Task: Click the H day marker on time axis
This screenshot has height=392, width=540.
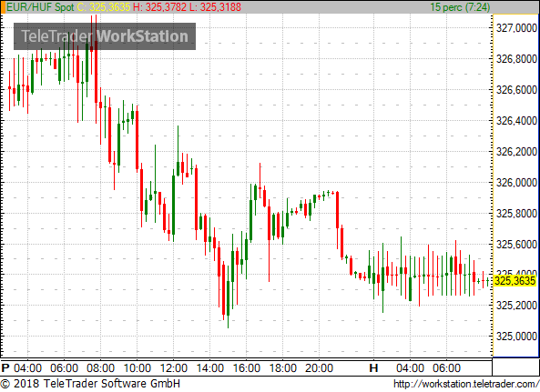Action: coord(373,368)
